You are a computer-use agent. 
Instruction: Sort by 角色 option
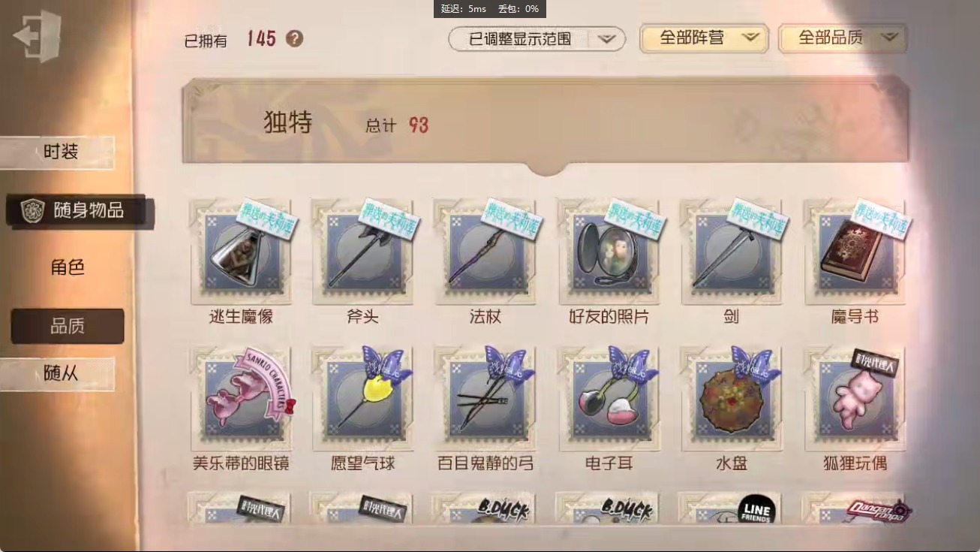[68, 267]
